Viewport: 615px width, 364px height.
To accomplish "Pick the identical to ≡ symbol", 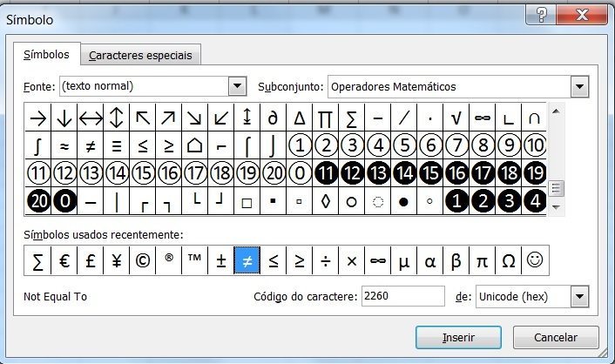I will [117, 145].
